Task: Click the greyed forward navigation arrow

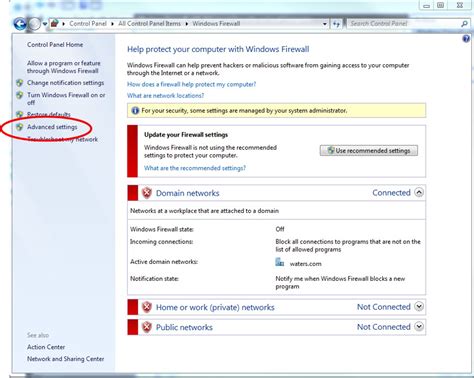Action: tap(34, 24)
